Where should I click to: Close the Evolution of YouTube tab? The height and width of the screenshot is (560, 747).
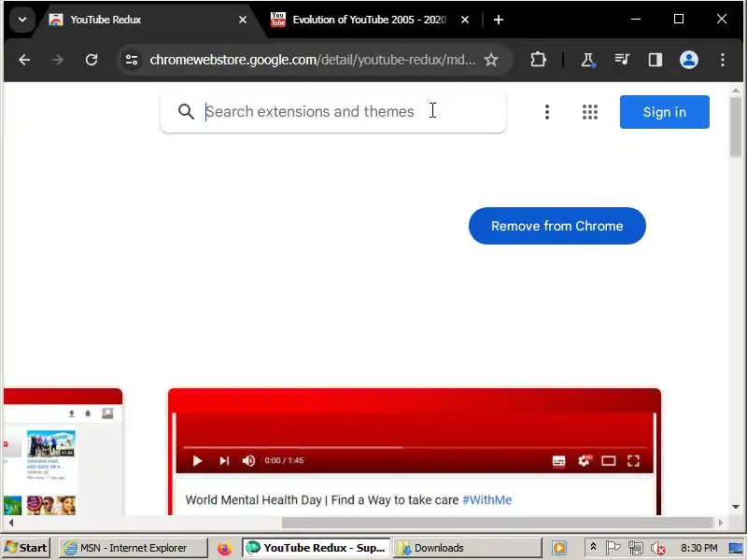[x=465, y=20]
